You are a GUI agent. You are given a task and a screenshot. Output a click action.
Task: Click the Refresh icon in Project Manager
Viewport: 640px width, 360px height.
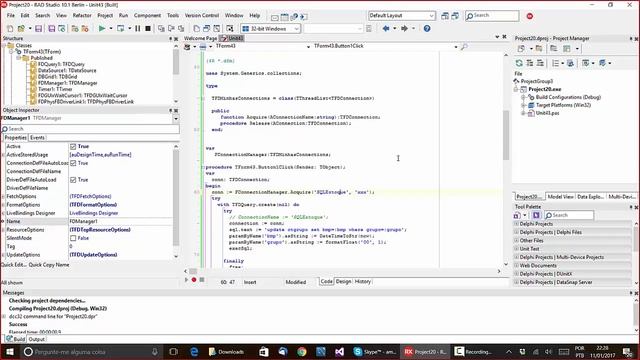coord(519,63)
